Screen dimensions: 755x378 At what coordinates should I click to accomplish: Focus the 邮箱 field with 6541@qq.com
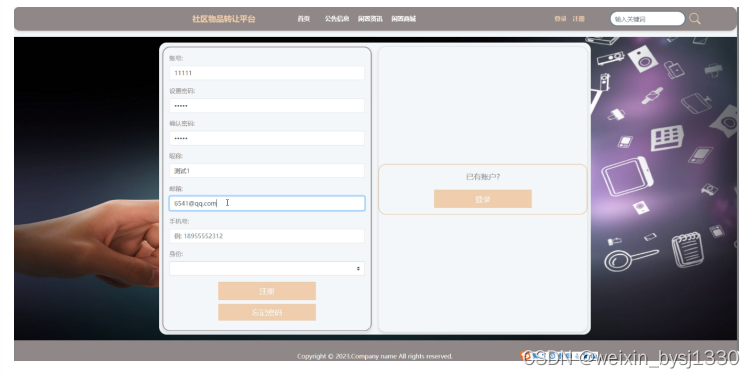pos(267,203)
